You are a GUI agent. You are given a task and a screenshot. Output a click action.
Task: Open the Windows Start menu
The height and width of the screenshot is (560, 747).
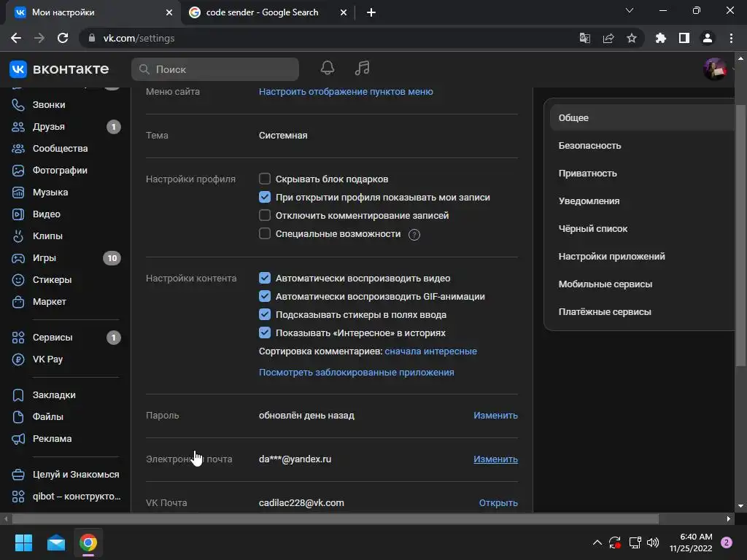[23, 542]
